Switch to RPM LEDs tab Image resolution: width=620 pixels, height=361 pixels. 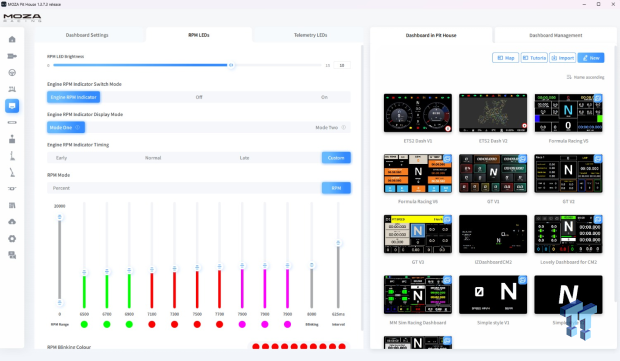coord(199,35)
